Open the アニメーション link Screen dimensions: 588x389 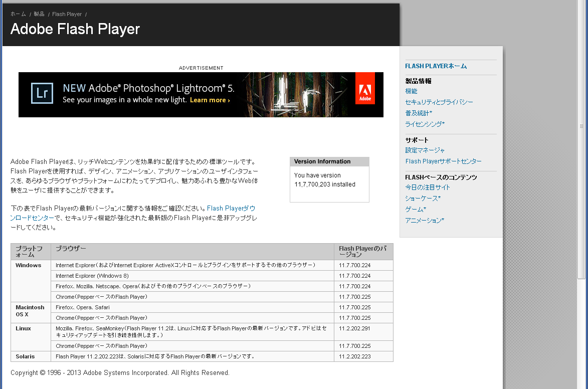(x=424, y=220)
